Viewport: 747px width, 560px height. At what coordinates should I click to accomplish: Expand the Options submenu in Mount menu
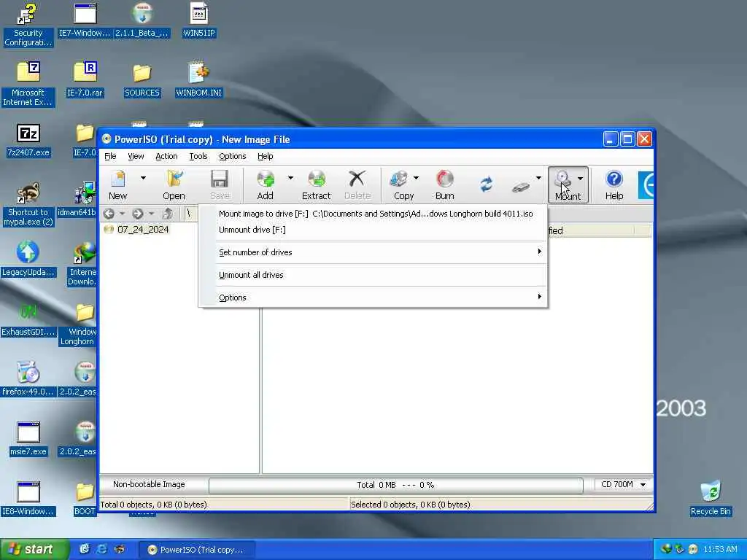(x=373, y=297)
